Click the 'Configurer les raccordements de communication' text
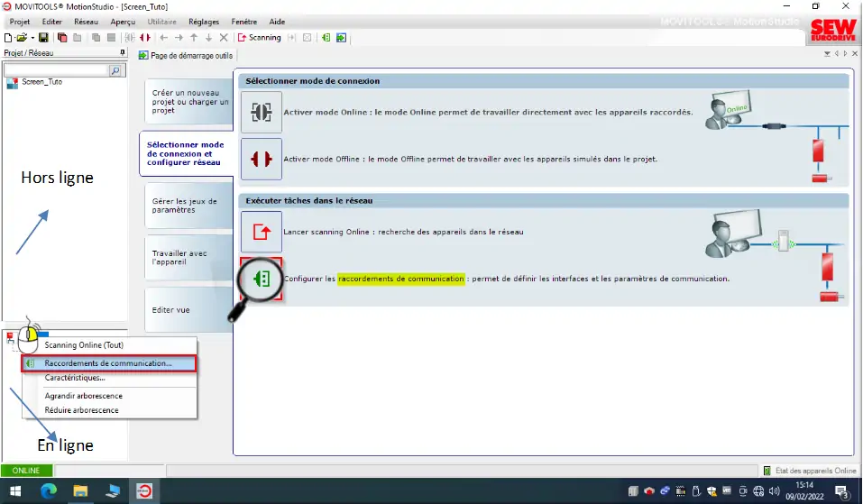The height and width of the screenshot is (504, 863). tap(507, 279)
